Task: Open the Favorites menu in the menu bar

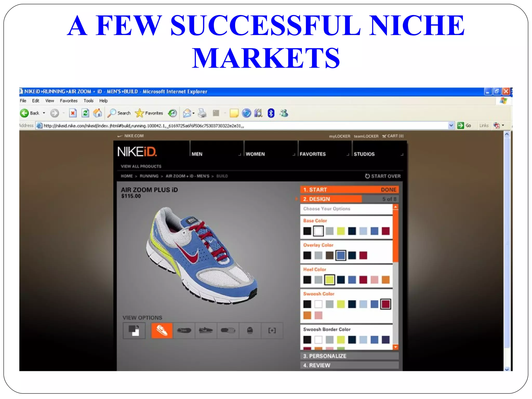Action: click(x=69, y=101)
